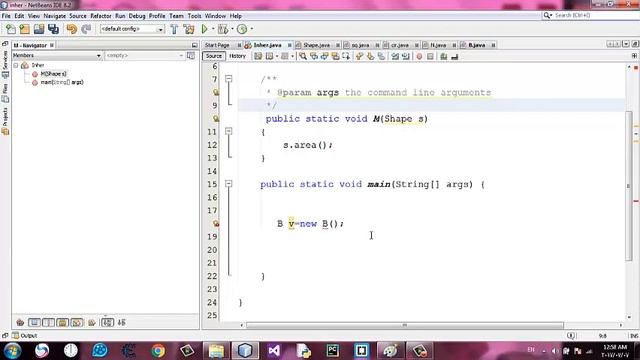This screenshot has width=640, height=360.
Task: Click the Profile Project icon
Action: point(242,29)
